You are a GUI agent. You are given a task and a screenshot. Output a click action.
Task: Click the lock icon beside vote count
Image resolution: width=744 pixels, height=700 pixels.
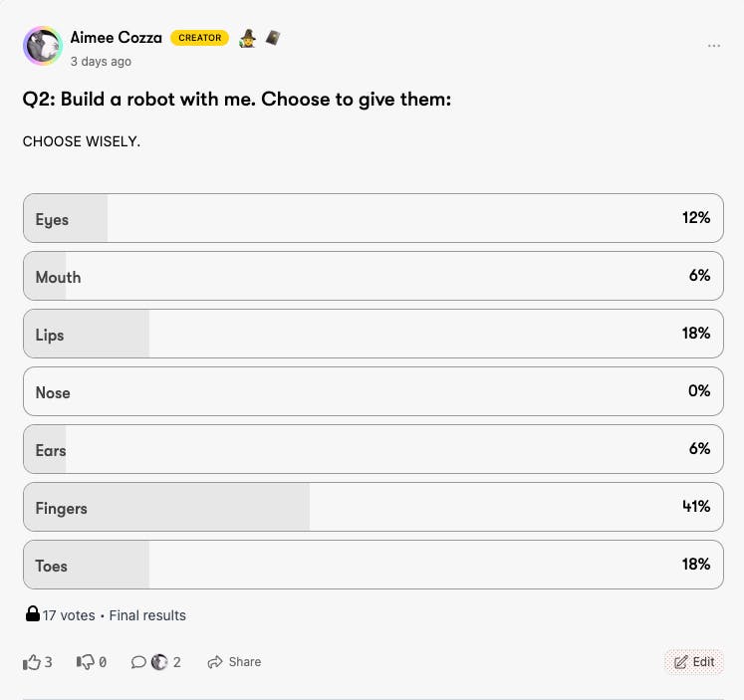click(x=32, y=614)
